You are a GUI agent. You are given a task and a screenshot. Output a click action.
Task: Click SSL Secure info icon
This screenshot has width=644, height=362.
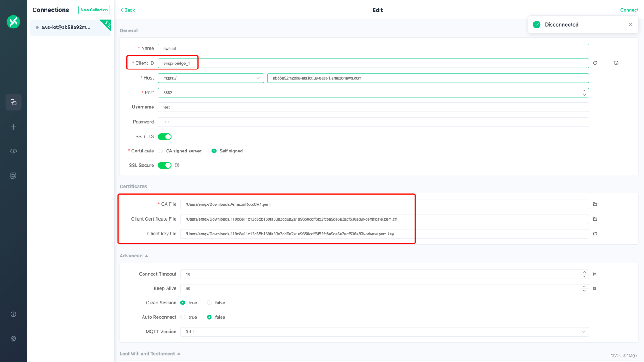point(177,165)
